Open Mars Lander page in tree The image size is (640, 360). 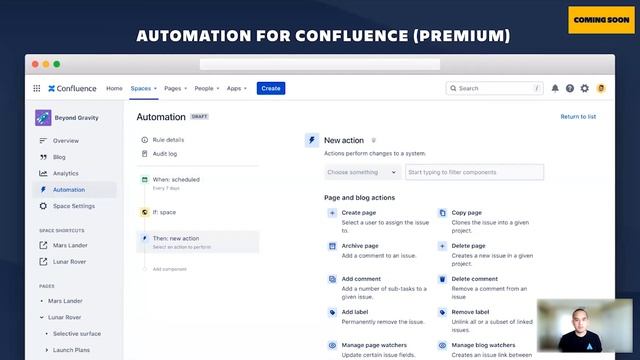tap(65, 301)
